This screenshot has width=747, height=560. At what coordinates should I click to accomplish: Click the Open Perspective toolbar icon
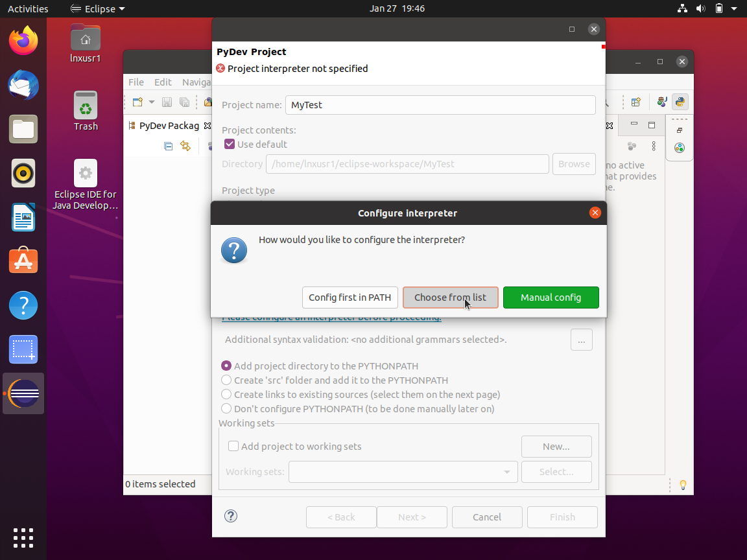pyautogui.click(x=636, y=102)
